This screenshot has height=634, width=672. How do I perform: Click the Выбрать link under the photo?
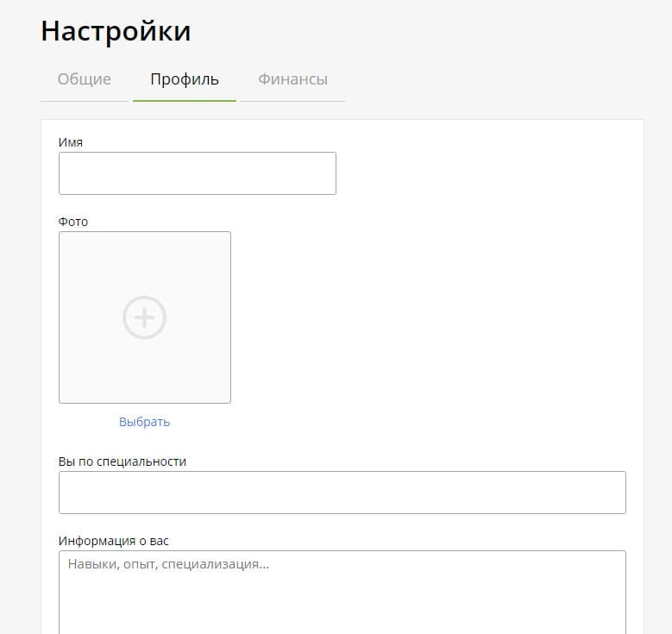[x=144, y=422]
